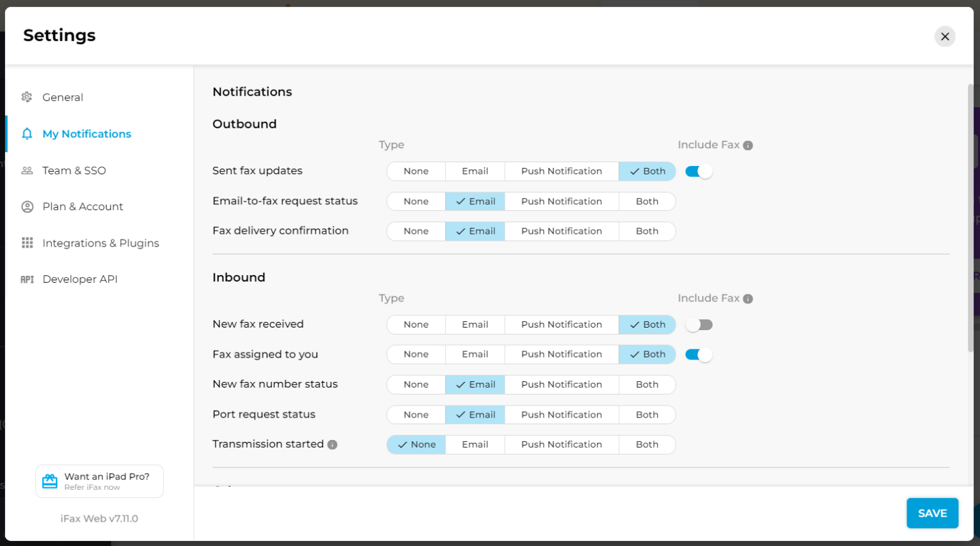Click the Integrations & Plugins grid icon
Viewport: 980px width, 546px height.
point(27,243)
